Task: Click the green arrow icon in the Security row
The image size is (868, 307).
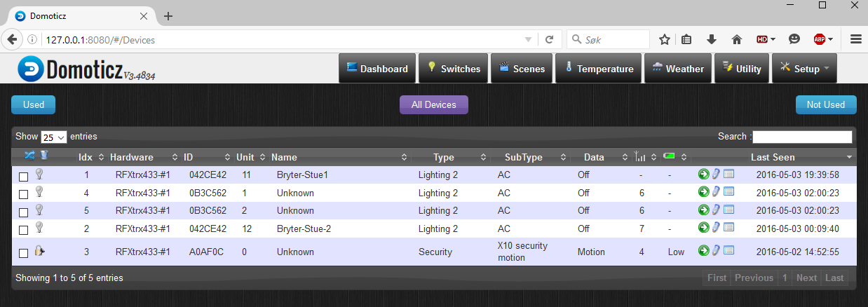Action: pyautogui.click(x=704, y=250)
